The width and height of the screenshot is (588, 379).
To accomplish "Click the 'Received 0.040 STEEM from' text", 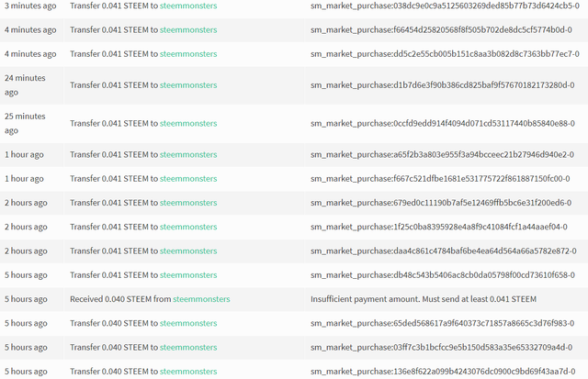I will [x=120, y=299].
